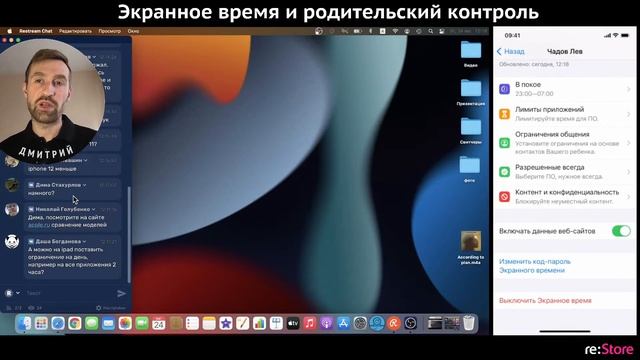This screenshot has height=360, width=640.
Task: Open Messages app in the Dock
Action: tap(91, 324)
